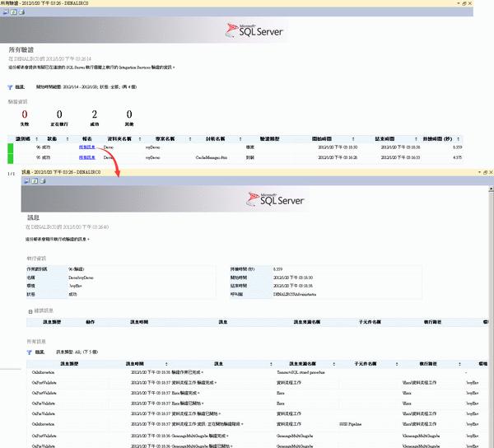
Task: Click the 2 成功 counter
Action: tap(94, 114)
